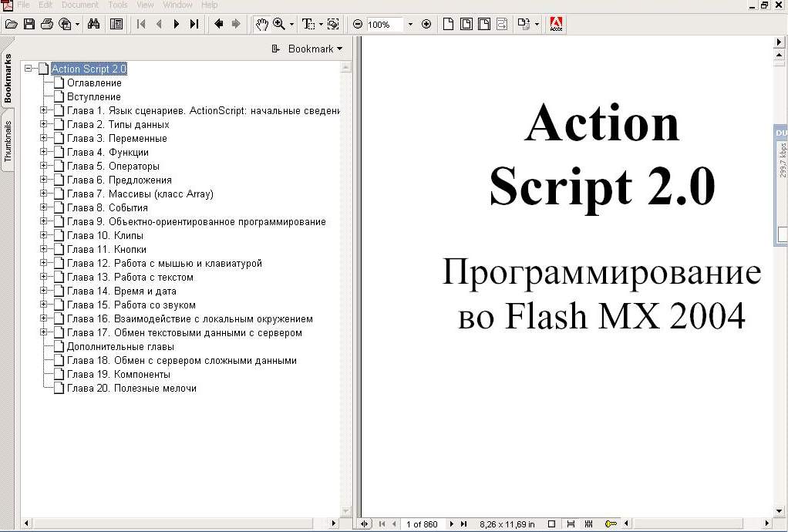Switch to the Thumbnails side tab
788x532 pixels.
8,141
